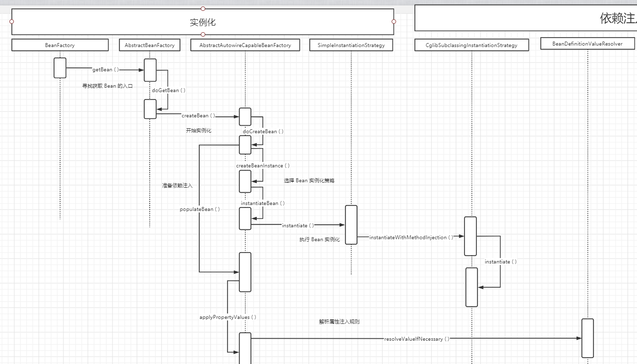The image size is (637, 364).
Task: Click the BeanFactory lifeline header
Action: click(60, 45)
